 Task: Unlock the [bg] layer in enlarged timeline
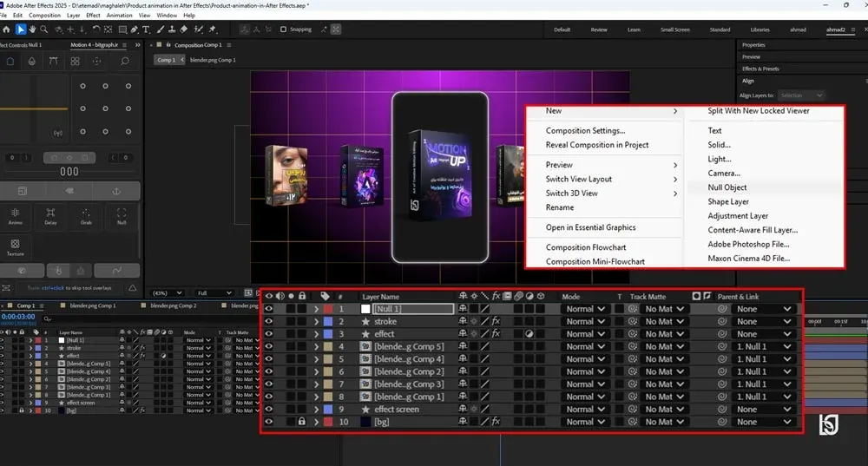tap(302, 422)
